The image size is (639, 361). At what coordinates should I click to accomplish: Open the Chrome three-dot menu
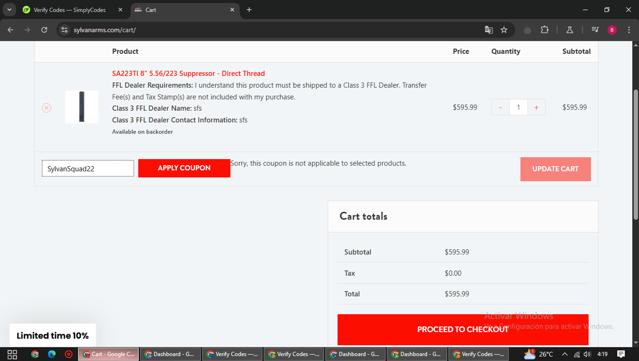tap(629, 30)
